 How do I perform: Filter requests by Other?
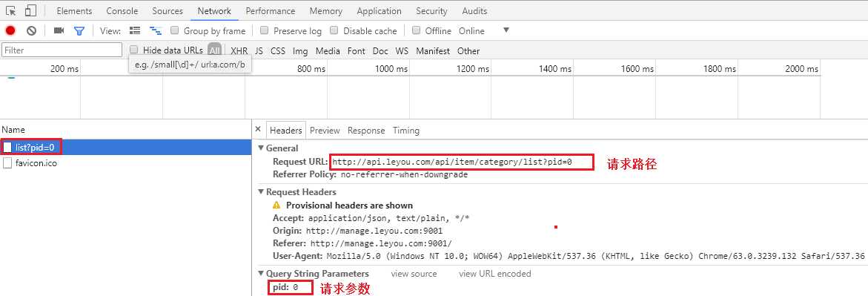click(x=468, y=50)
